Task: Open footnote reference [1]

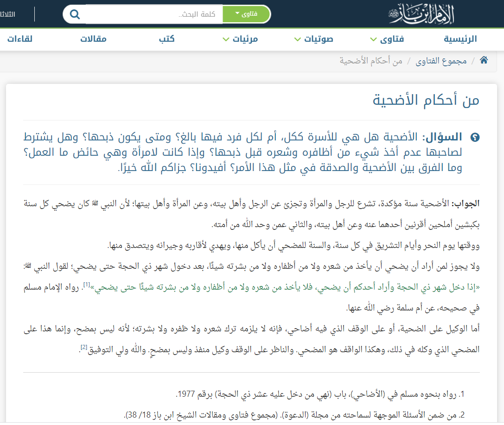Action: point(86,285)
